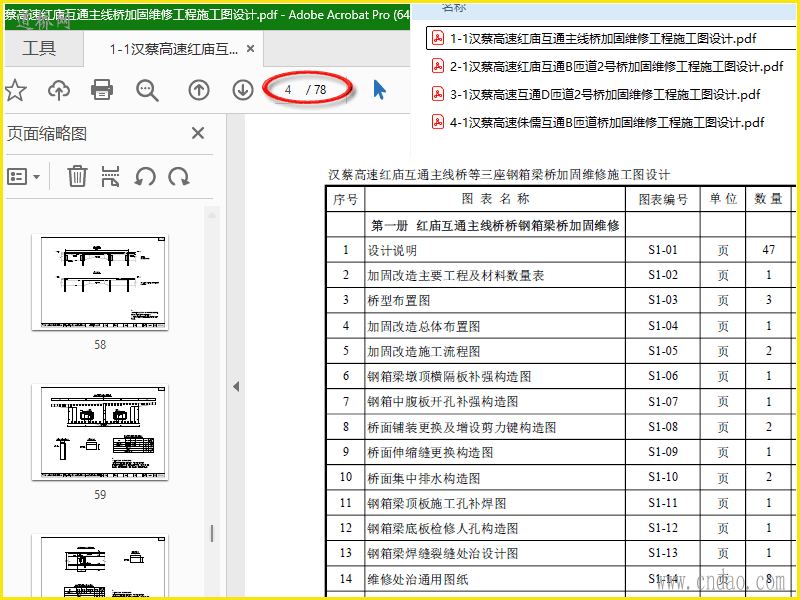Viewport: 800px width, 600px height.
Task: Click PDF icon of the 4-1 file
Action: (438, 122)
